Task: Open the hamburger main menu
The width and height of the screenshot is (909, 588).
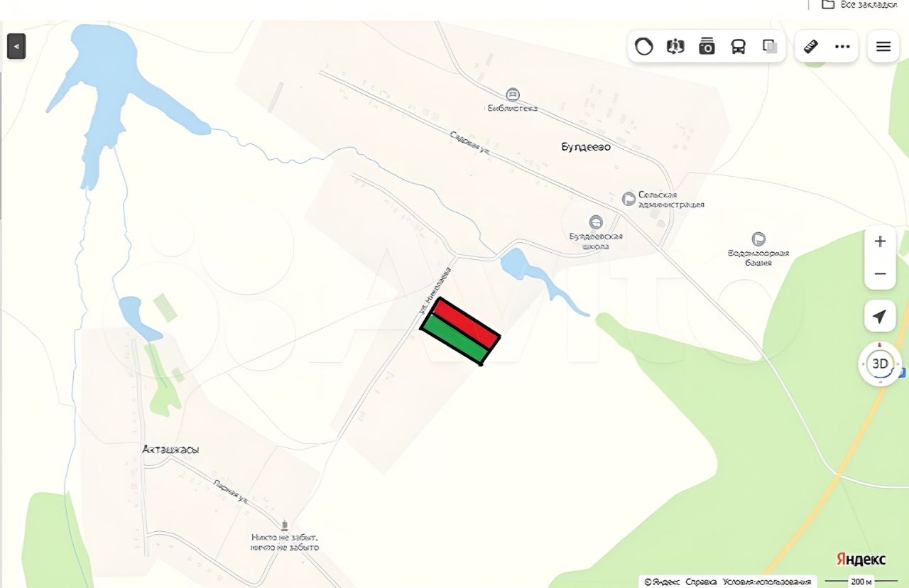Action: tap(883, 47)
